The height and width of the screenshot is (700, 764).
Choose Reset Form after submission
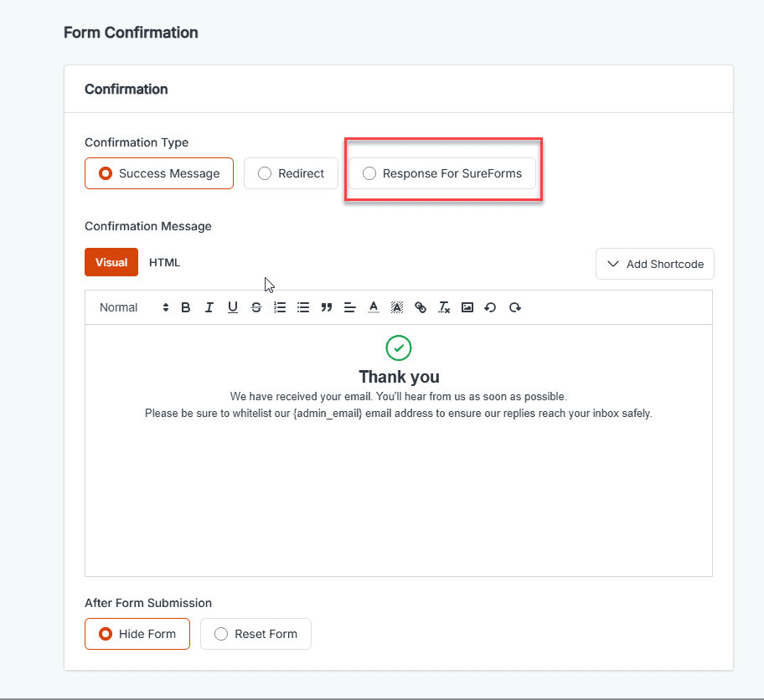(x=256, y=634)
